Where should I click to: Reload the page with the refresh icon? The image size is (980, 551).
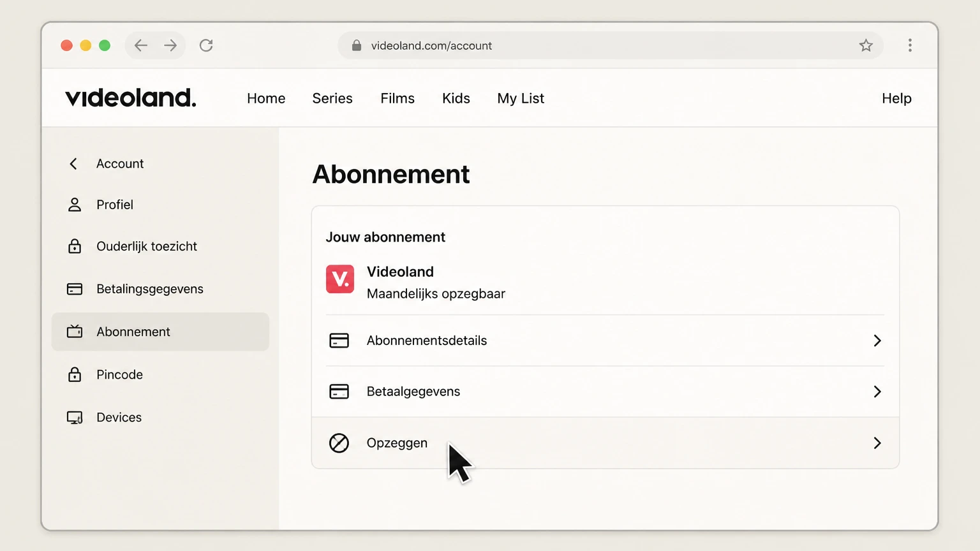pos(206,45)
